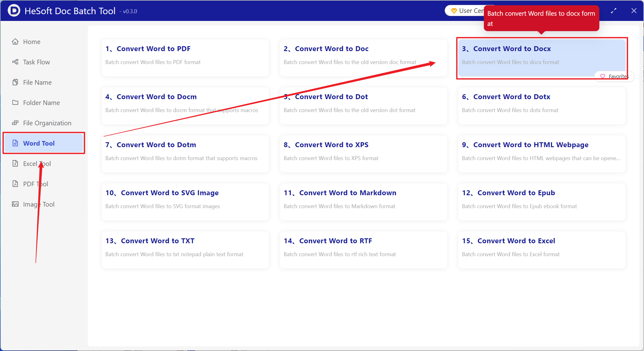Viewport: 644px width, 351px height.
Task: Click 'Batch convert Word files to XPS format' text
Action: tap(331, 158)
